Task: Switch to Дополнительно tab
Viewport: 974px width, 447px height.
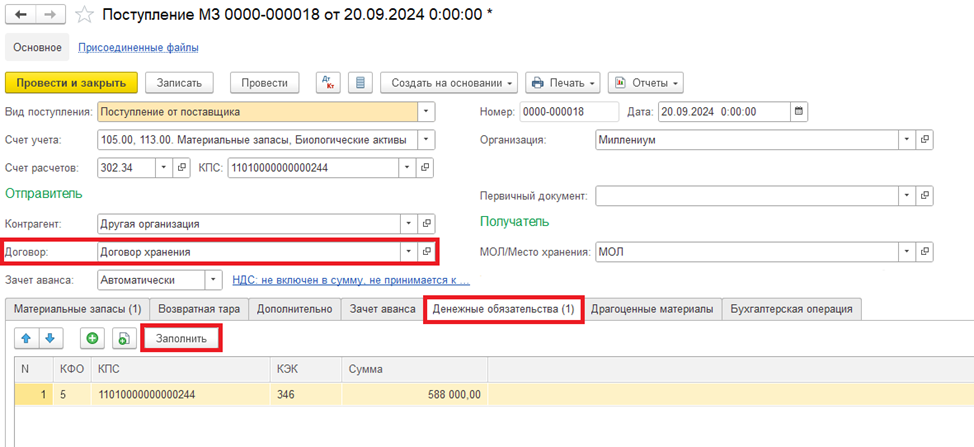Action: (x=295, y=309)
